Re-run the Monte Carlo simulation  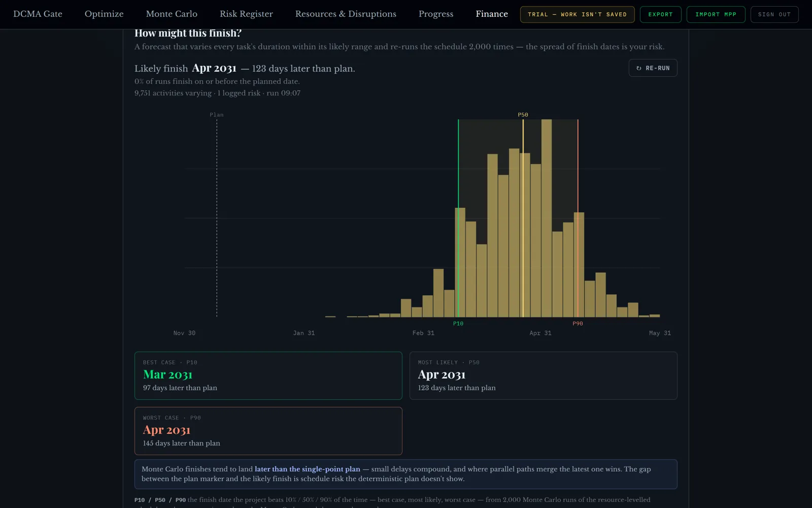click(653, 68)
